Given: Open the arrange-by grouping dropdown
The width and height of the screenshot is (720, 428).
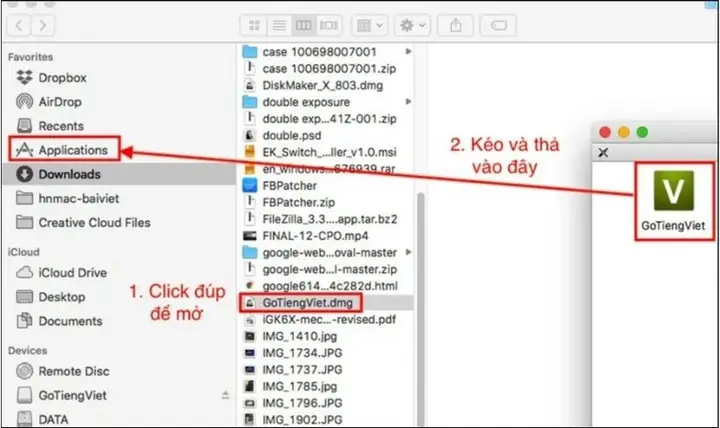Looking at the screenshot, I should 370,25.
